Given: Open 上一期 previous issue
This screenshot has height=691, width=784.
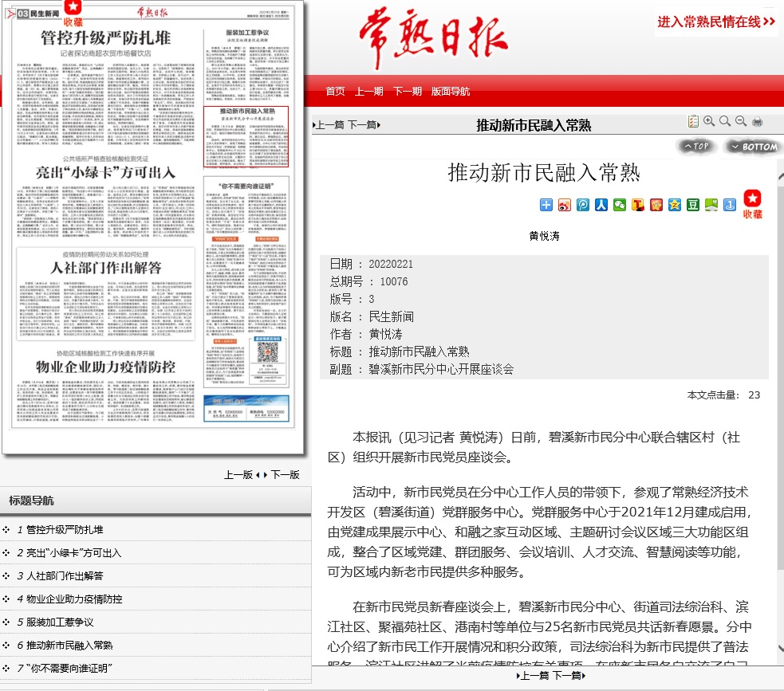Looking at the screenshot, I should coord(369,92).
